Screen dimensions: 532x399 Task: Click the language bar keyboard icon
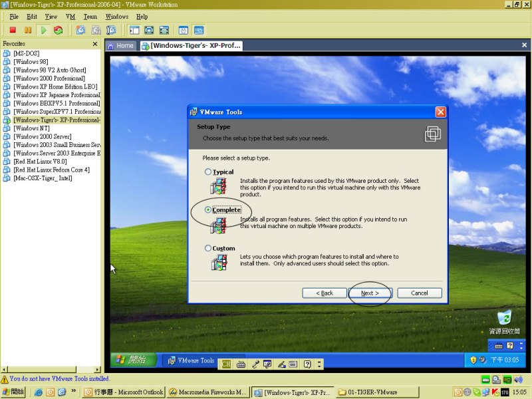tap(241, 364)
